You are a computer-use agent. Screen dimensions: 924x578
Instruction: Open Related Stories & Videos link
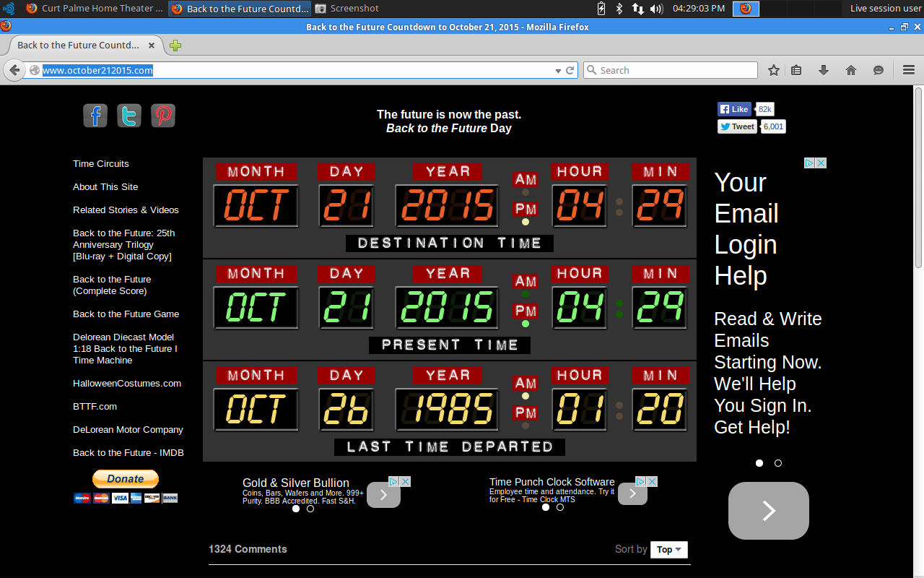coord(126,210)
